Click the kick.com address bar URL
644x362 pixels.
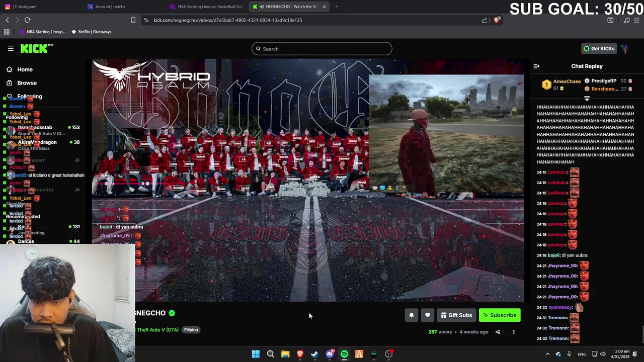[x=228, y=20]
